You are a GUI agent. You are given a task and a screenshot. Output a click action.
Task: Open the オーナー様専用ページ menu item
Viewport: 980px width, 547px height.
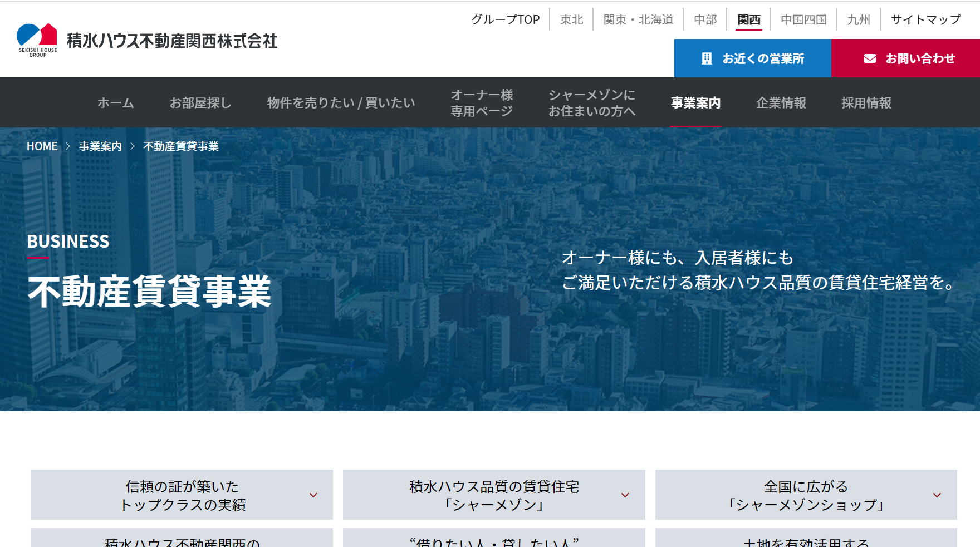coord(482,103)
